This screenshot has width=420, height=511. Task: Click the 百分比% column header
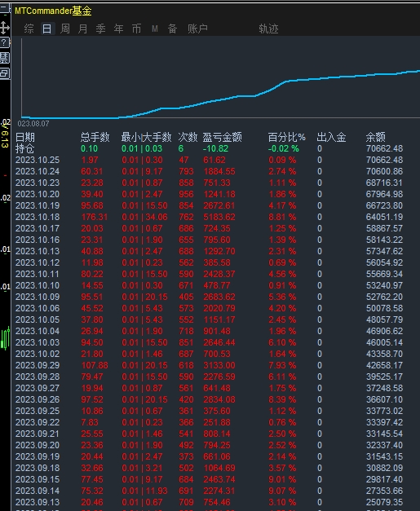click(286, 137)
